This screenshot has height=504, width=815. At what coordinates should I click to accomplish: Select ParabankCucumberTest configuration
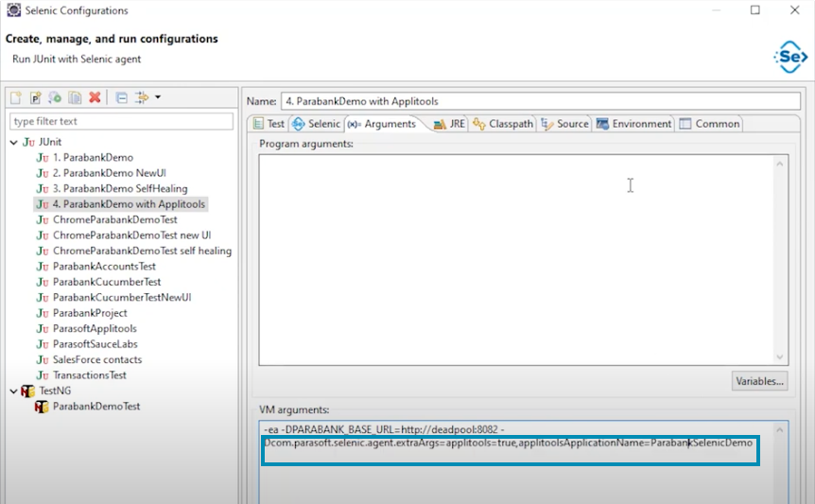pos(107,282)
